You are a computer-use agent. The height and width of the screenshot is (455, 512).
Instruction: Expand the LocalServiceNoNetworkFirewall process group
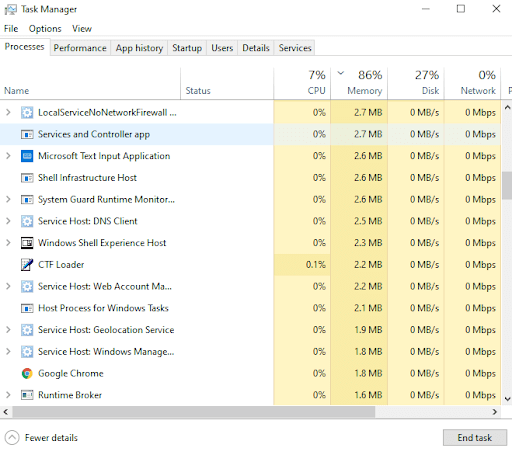click(x=8, y=113)
